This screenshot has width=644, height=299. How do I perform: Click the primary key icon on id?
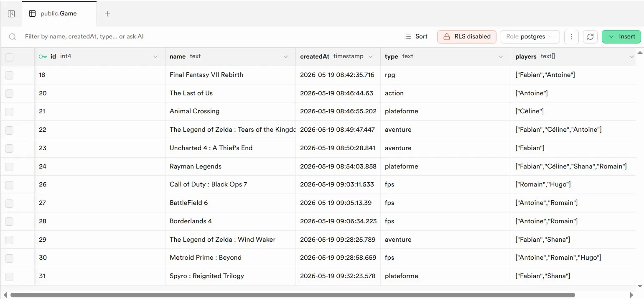click(x=43, y=56)
